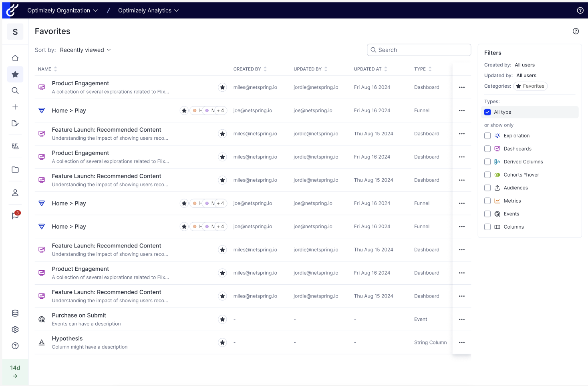Screen dimensions: 588x386
Task: Open more options for the Hypothesis row
Action: (462, 343)
